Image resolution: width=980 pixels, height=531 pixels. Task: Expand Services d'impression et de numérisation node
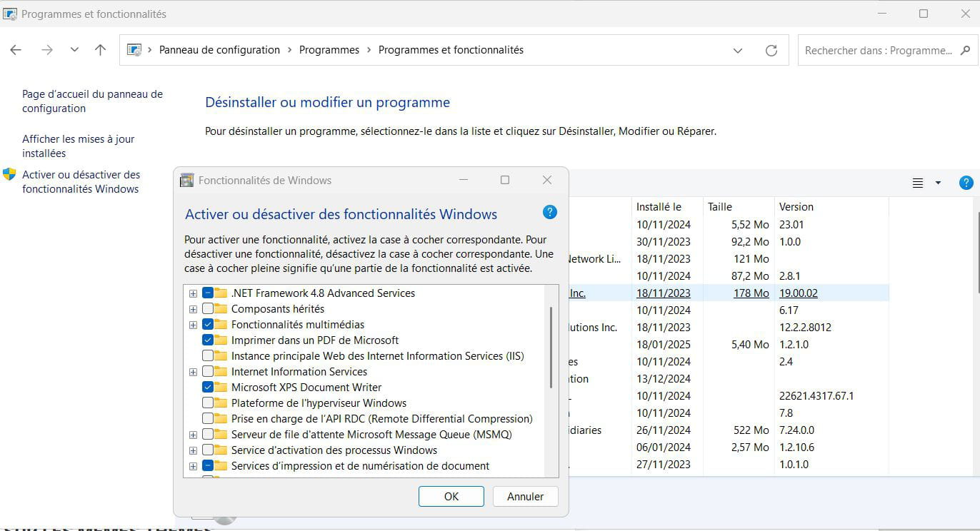click(x=193, y=466)
